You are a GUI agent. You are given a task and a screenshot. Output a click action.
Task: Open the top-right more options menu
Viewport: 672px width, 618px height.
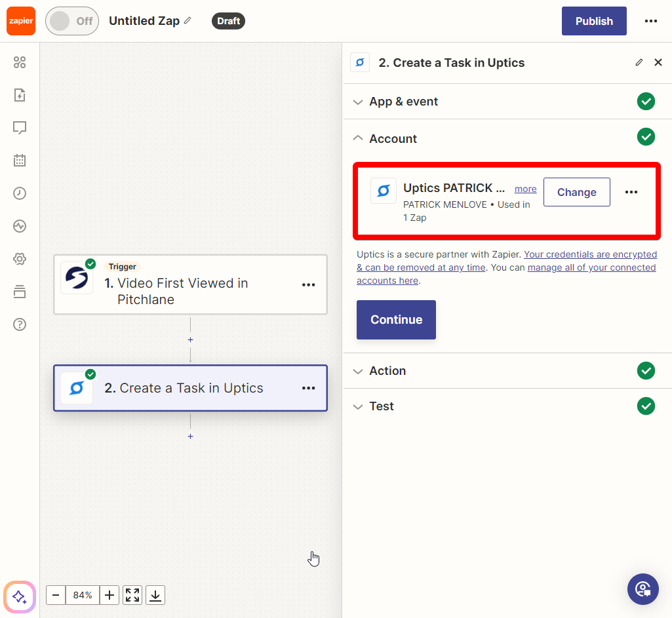pyautogui.click(x=650, y=21)
